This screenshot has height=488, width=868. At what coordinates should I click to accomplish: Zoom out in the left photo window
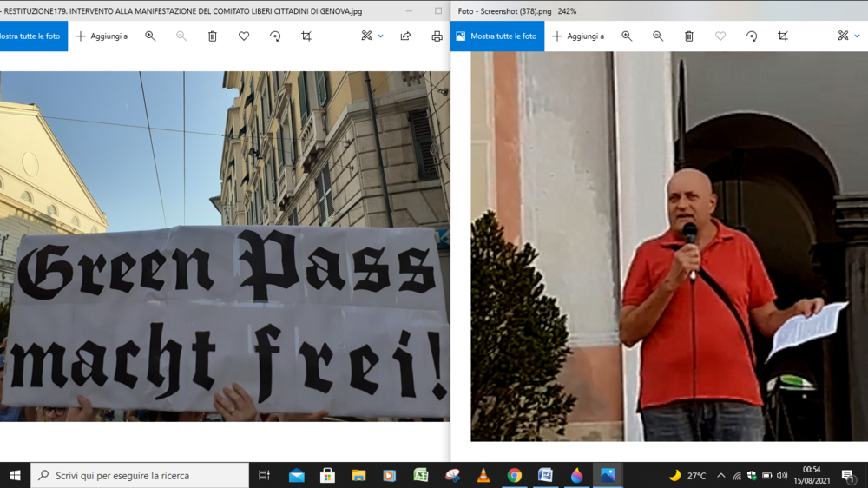[x=181, y=36]
